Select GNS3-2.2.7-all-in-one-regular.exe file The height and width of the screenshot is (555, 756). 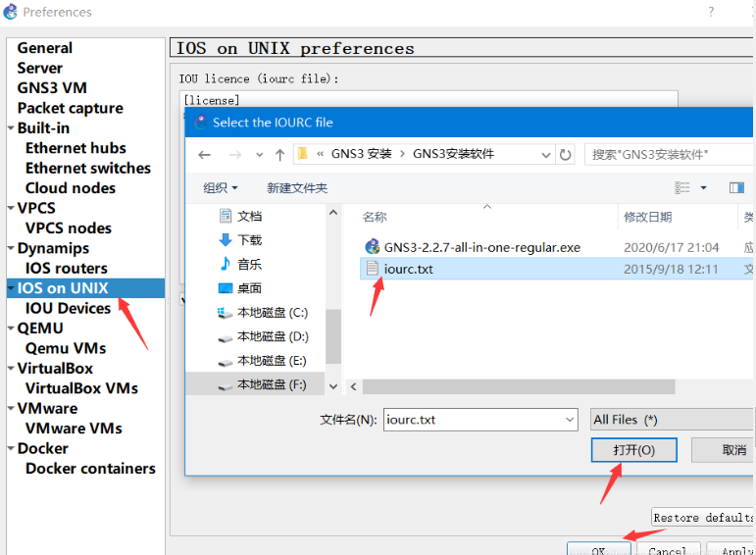coord(482,247)
